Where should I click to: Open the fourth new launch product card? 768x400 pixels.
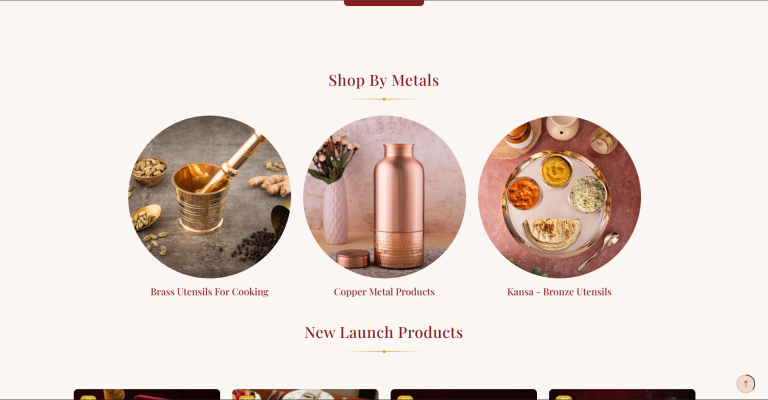point(622,395)
